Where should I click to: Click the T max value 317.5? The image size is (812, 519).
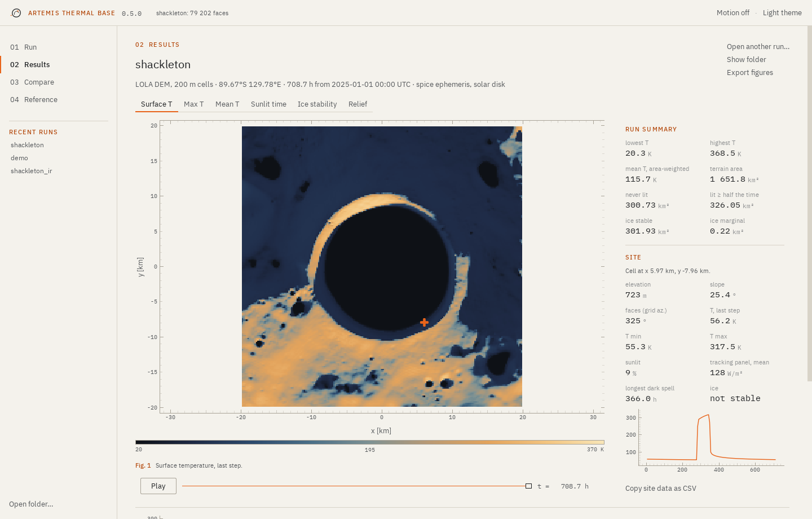tap(722, 347)
